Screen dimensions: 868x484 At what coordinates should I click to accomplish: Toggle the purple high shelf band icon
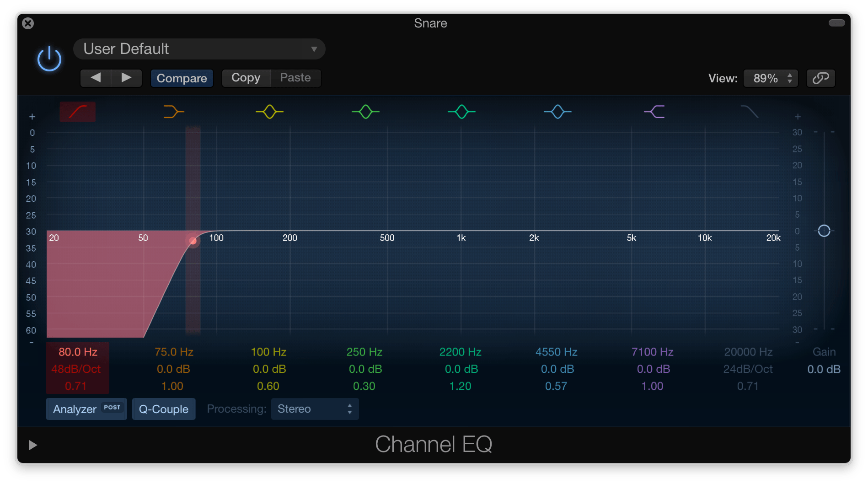click(654, 112)
